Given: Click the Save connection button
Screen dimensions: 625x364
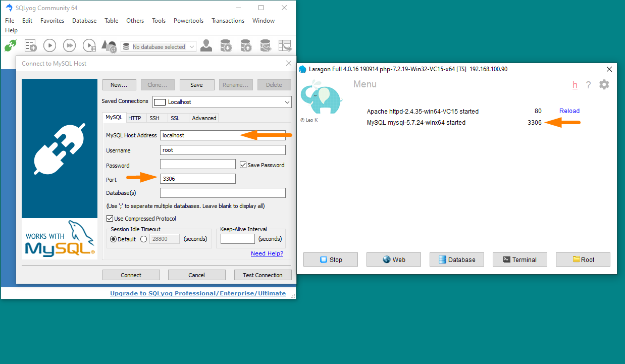Looking at the screenshot, I should pos(197,85).
